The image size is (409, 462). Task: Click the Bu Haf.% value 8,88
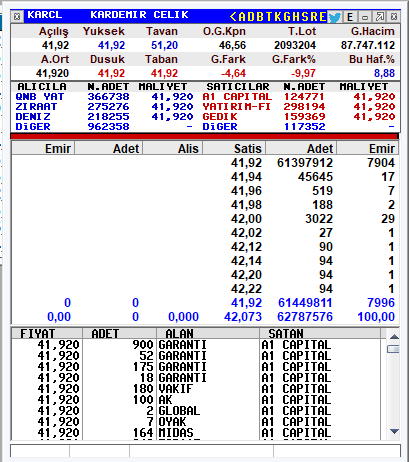(x=384, y=73)
